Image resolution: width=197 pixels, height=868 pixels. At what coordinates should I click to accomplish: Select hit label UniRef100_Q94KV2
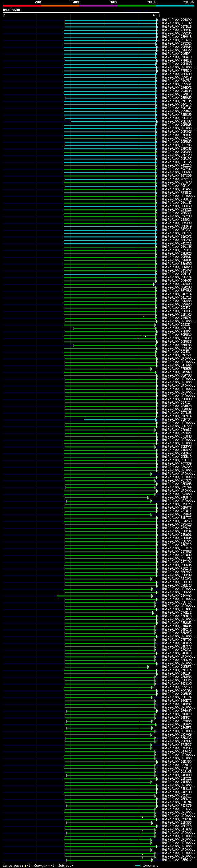(x=177, y=88)
